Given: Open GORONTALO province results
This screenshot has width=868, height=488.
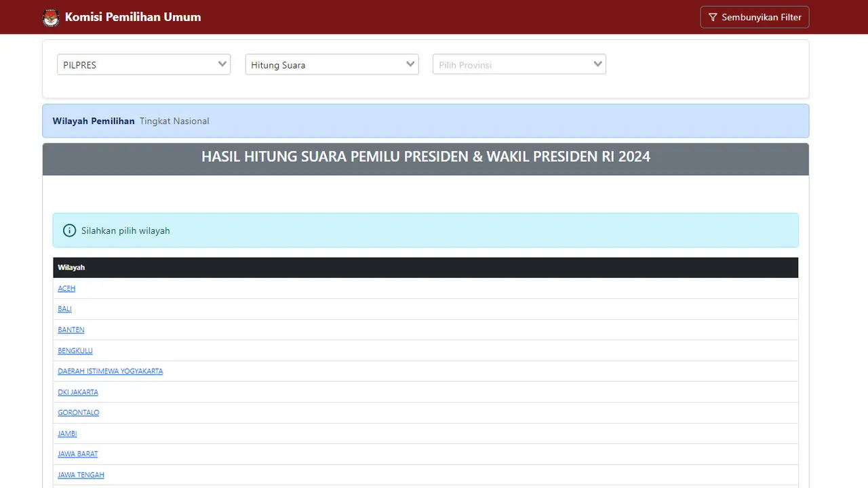Looking at the screenshot, I should [x=78, y=412].
